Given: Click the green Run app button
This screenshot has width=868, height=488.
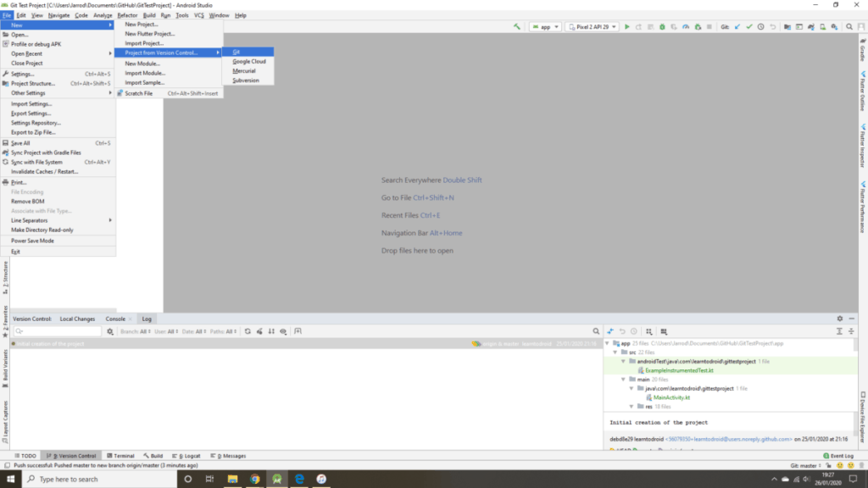Looking at the screenshot, I should 627,26.
